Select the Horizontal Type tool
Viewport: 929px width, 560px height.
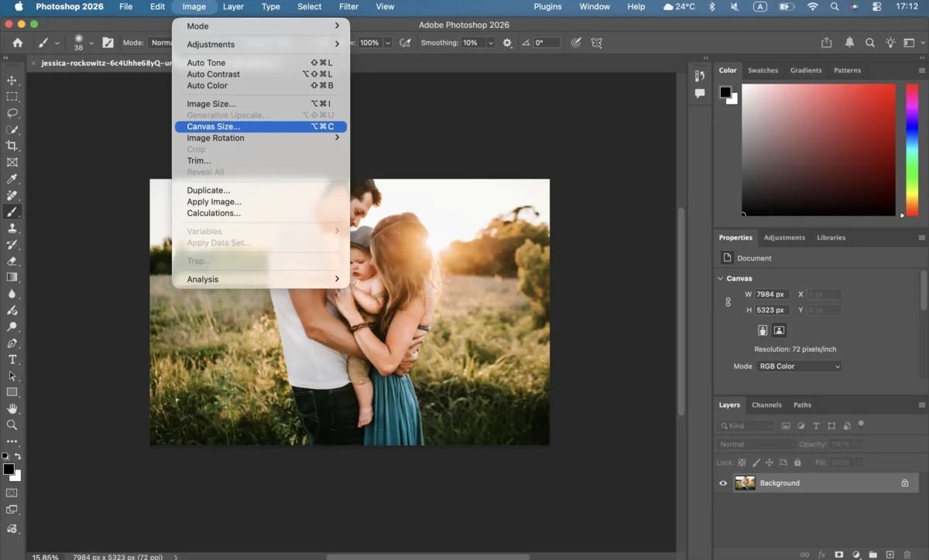(12, 360)
